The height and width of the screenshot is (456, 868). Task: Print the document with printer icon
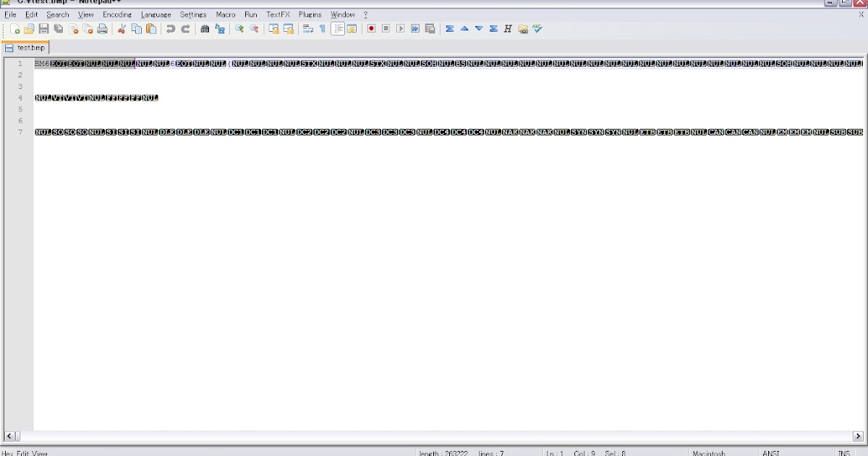click(x=103, y=29)
